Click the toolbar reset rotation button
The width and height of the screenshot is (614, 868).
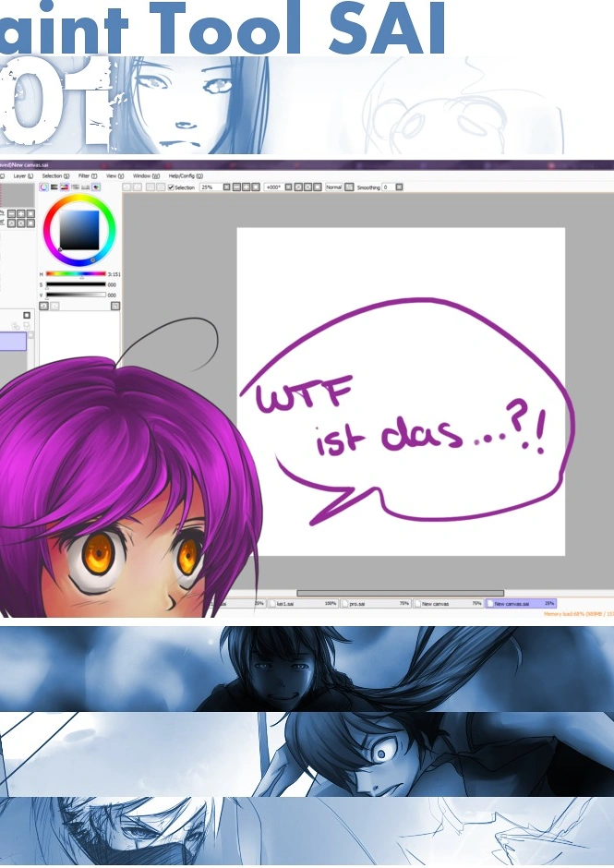pyautogui.click(x=318, y=187)
